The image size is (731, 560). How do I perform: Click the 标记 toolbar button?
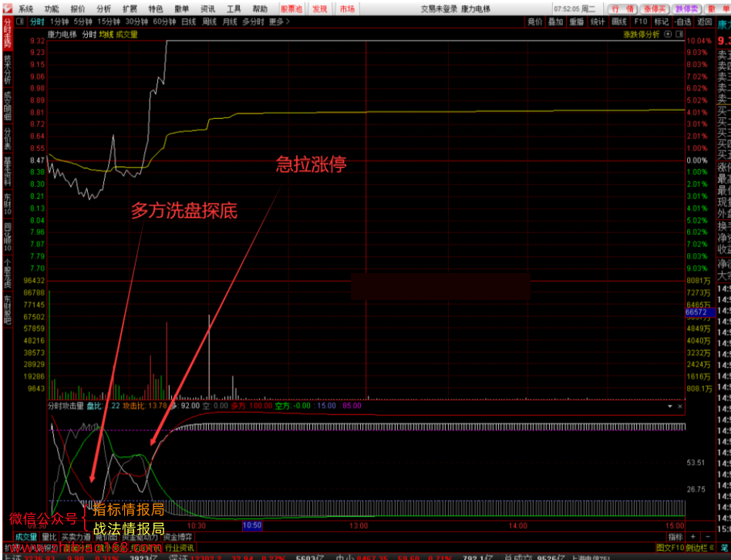point(662,22)
